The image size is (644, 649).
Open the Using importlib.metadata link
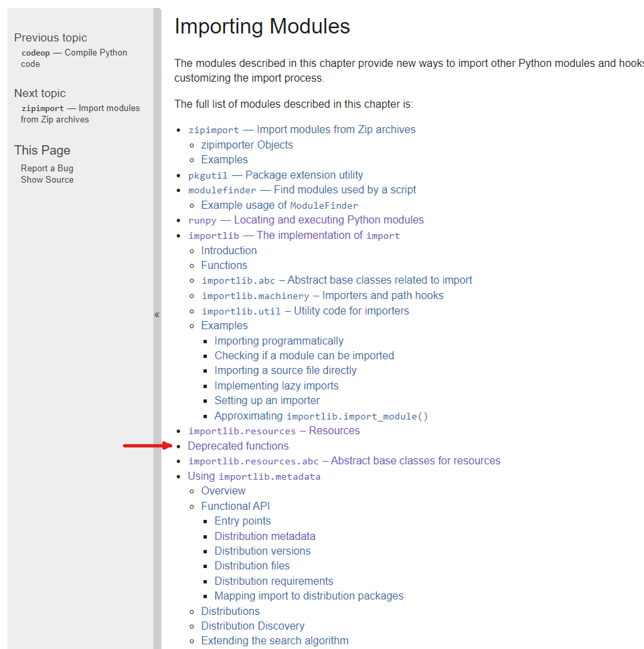coord(254,476)
